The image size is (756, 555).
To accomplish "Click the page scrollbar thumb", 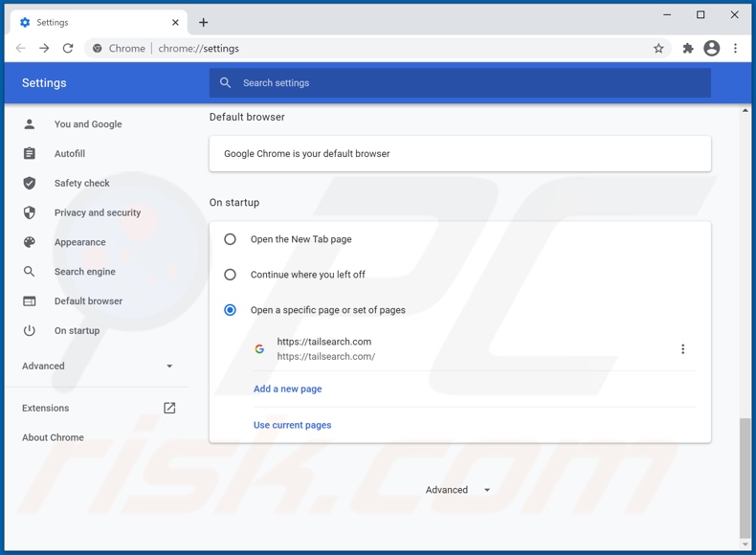I will click(745, 477).
